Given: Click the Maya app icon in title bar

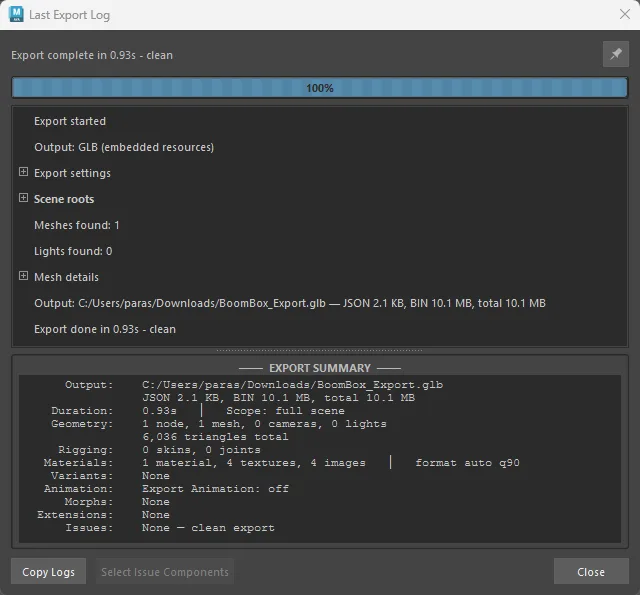Looking at the screenshot, I should pos(16,15).
